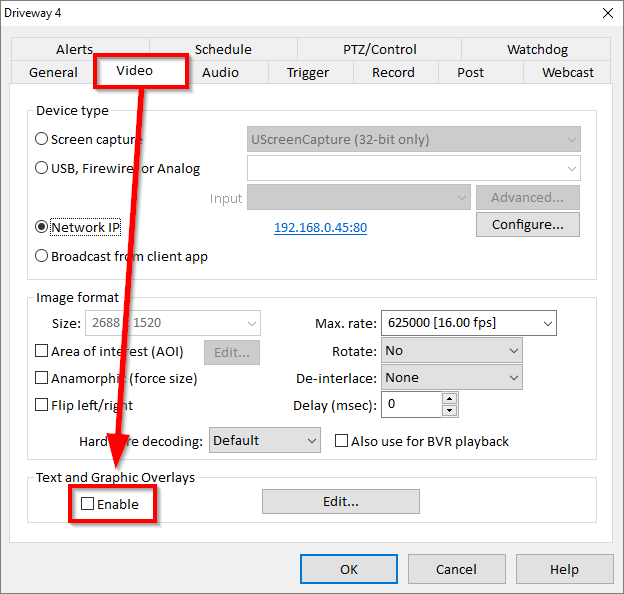Image resolution: width=624 pixels, height=594 pixels.
Task: Click the Configure... button
Action: pos(527,225)
